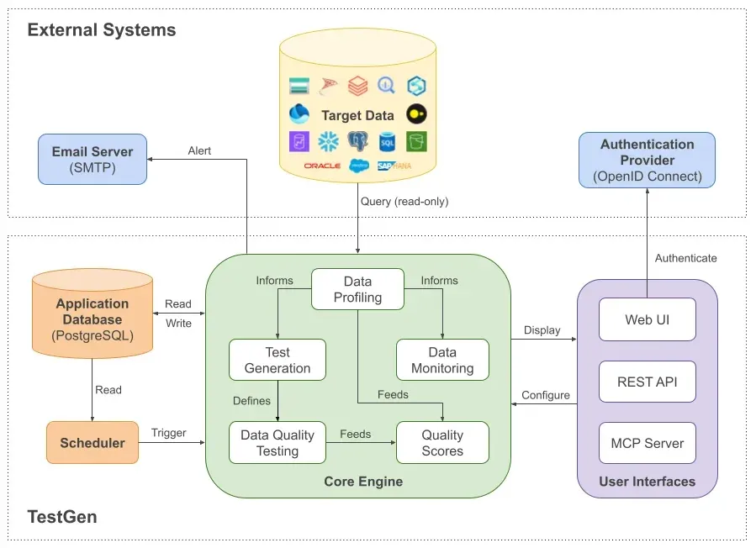Click the orange Databricks stacked layers icon
The width and height of the screenshot is (756, 548).
click(357, 86)
